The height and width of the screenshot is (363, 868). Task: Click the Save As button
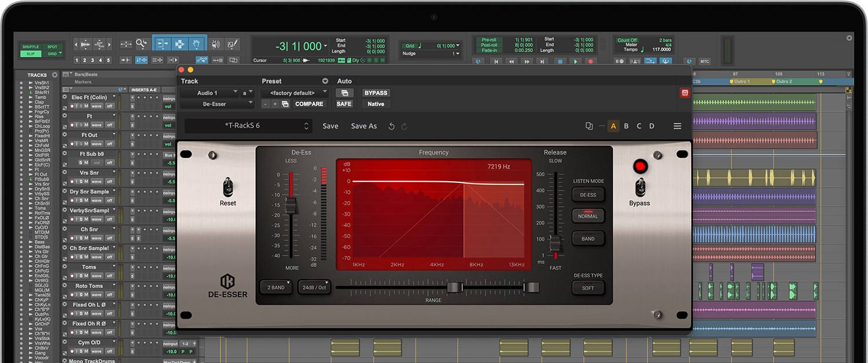coord(363,126)
